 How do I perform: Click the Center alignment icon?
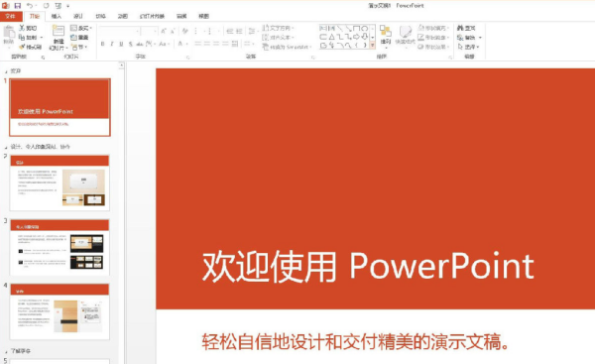pos(207,44)
